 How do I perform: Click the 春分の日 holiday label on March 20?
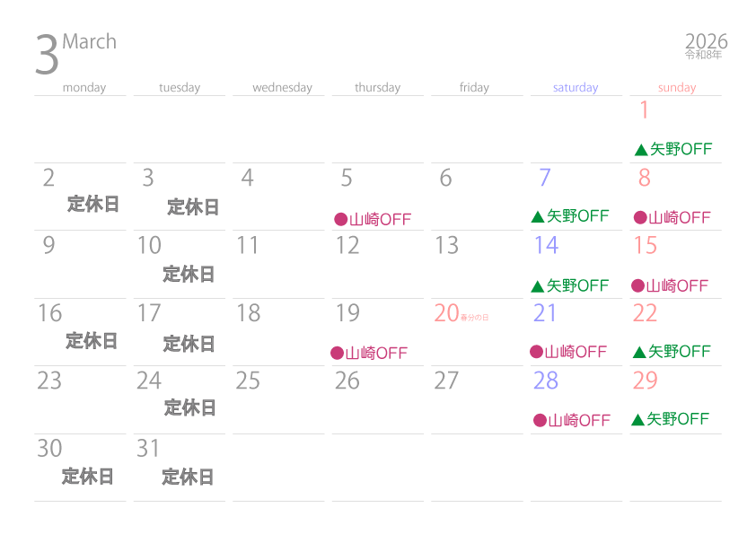click(x=474, y=318)
